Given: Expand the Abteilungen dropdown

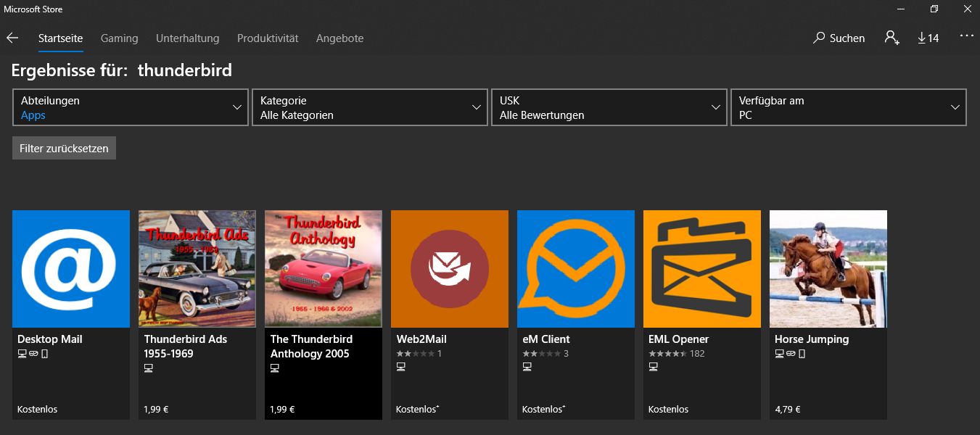Looking at the screenshot, I should pos(131,107).
